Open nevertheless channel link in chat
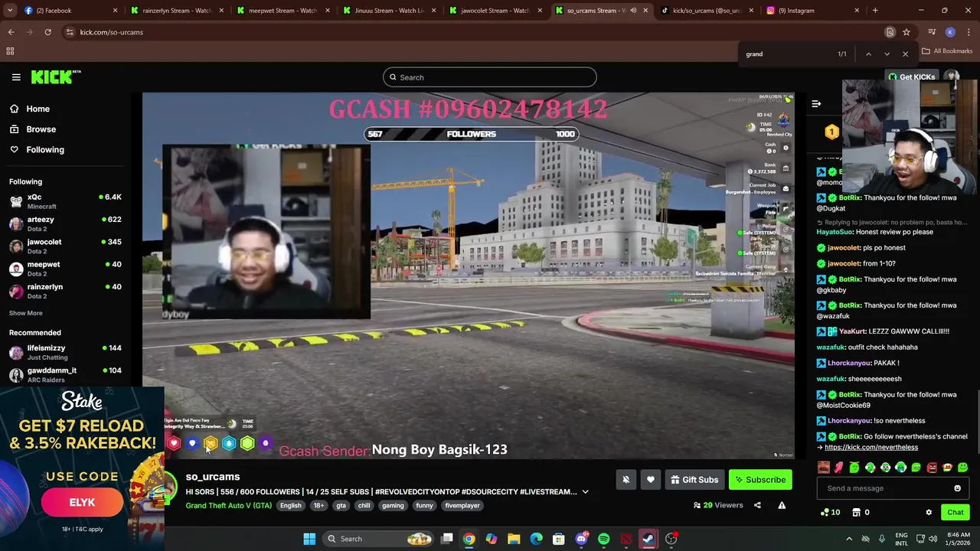This screenshot has height=551, width=980. coord(871,448)
